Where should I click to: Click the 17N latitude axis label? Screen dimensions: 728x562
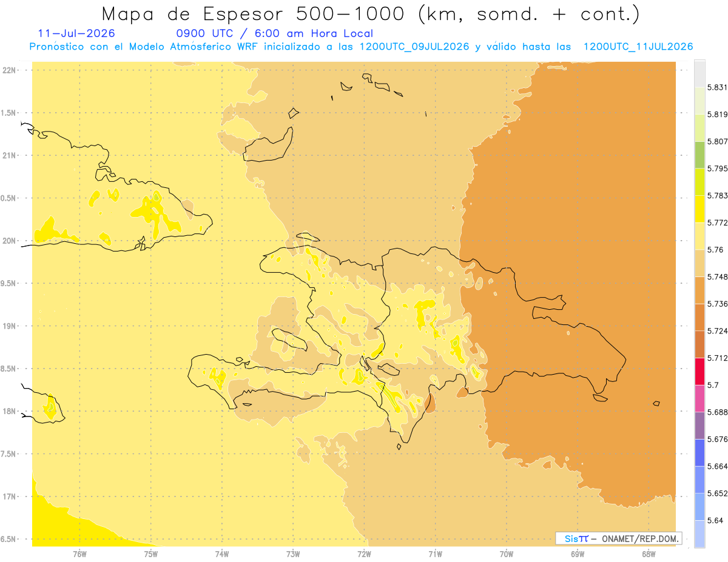pos(9,497)
